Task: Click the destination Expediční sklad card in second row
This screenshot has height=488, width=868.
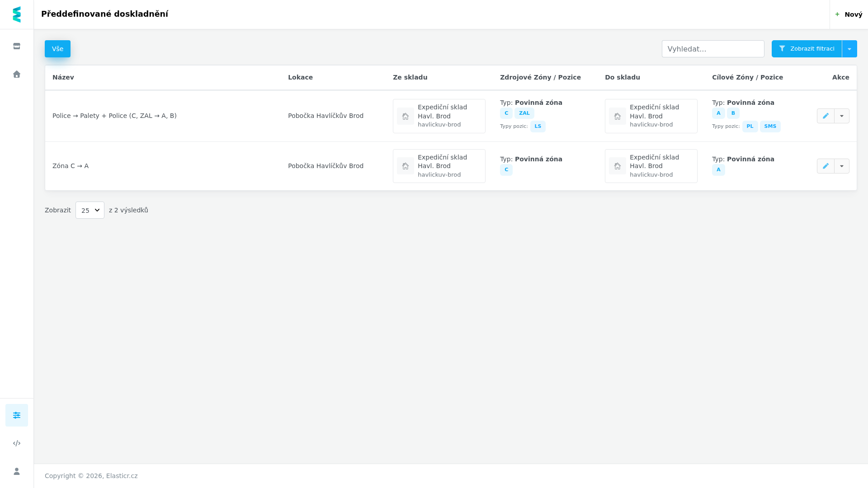Action: pos(651,166)
